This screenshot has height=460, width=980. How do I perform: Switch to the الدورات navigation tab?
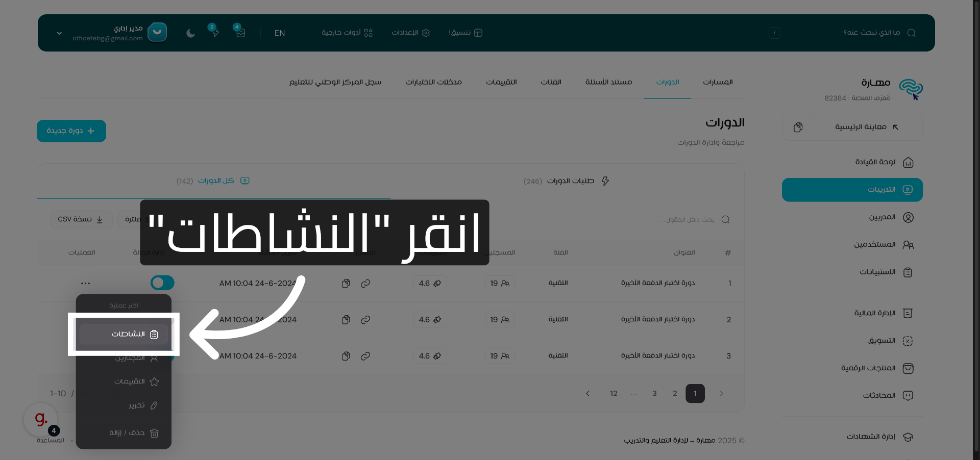(667, 82)
